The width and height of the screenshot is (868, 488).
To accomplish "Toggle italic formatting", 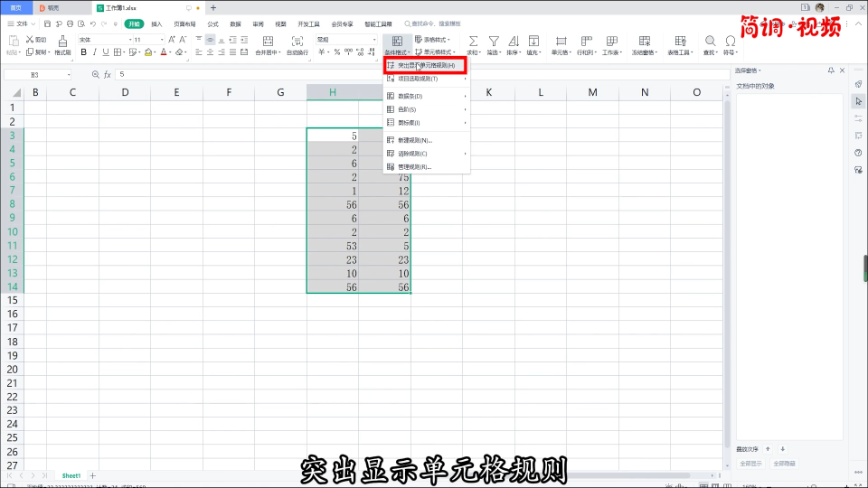I will coord(97,52).
